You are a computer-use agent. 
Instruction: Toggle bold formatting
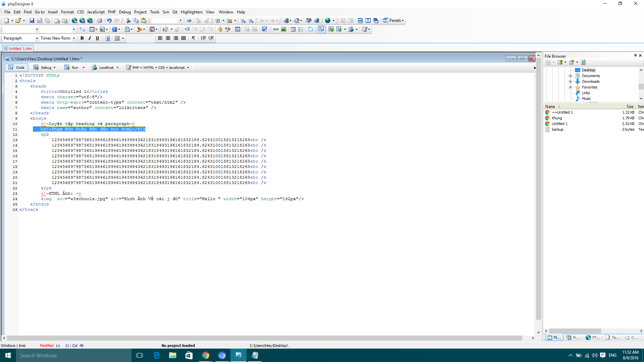click(x=82, y=38)
